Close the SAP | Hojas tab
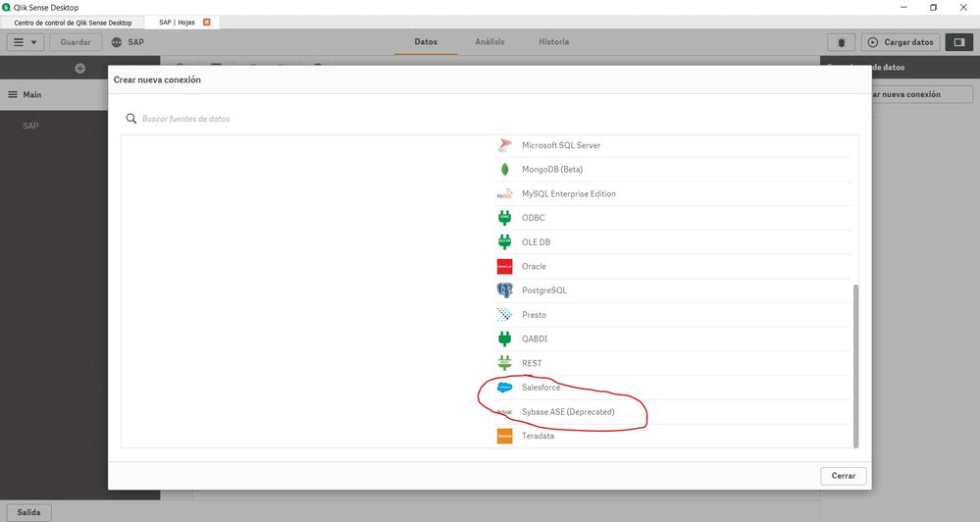Viewport: 980px width, 522px height. pos(207,22)
